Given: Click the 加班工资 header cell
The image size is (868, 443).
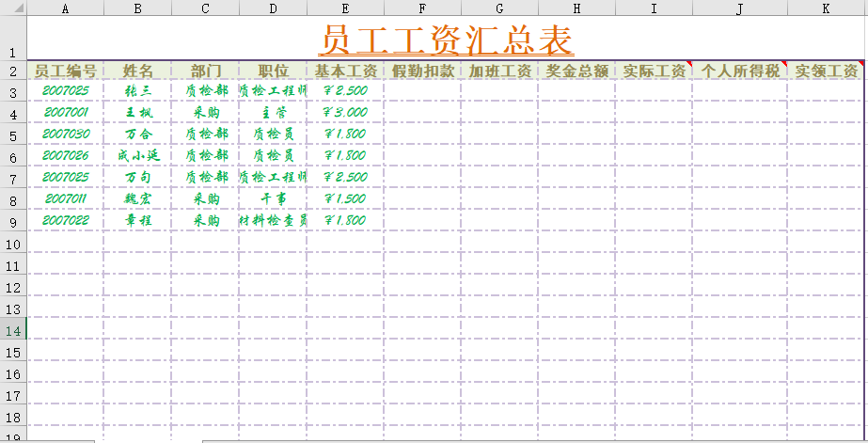Looking at the screenshot, I should pos(500,71).
